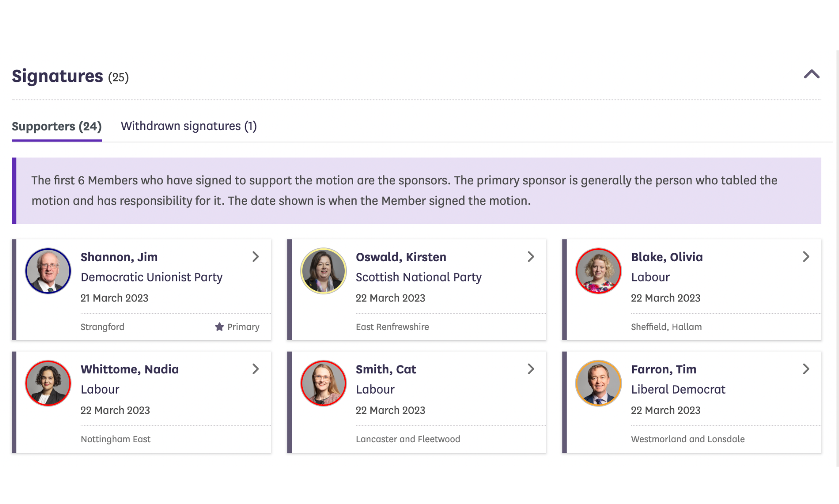Open the Whittome, Nadia name link
This screenshot has height=504, width=839.
tap(129, 369)
